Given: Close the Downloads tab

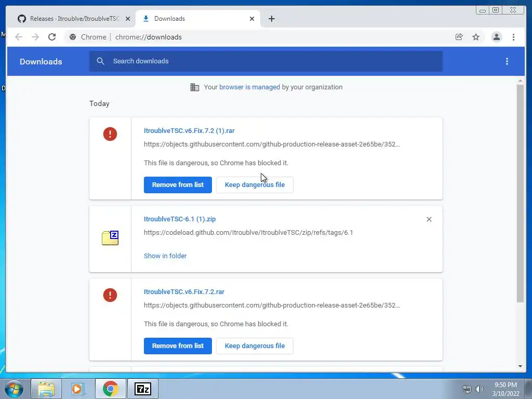Looking at the screenshot, I should pyautogui.click(x=252, y=19).
